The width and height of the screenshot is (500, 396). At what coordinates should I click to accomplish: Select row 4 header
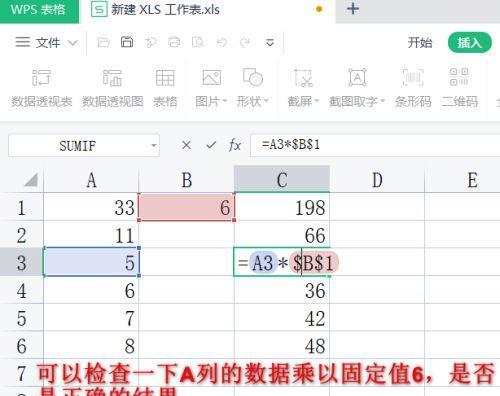(22, 290)
